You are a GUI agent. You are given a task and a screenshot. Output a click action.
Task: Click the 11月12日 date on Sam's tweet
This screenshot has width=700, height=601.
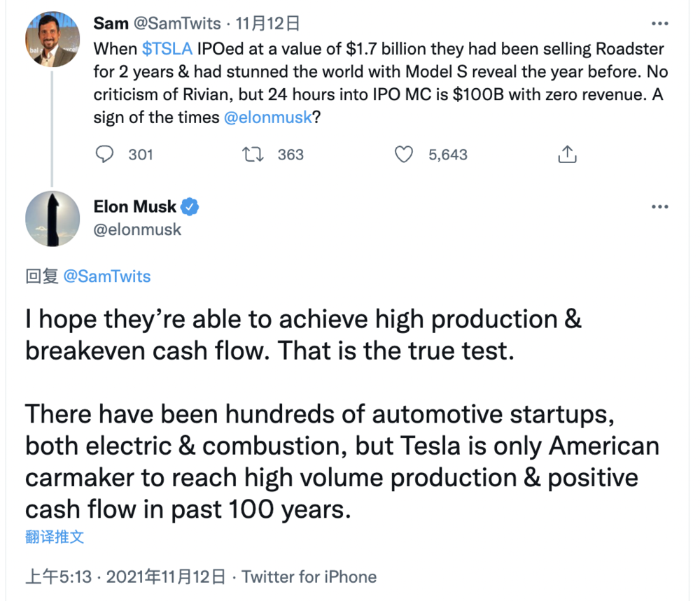click(x=268, y=24)
